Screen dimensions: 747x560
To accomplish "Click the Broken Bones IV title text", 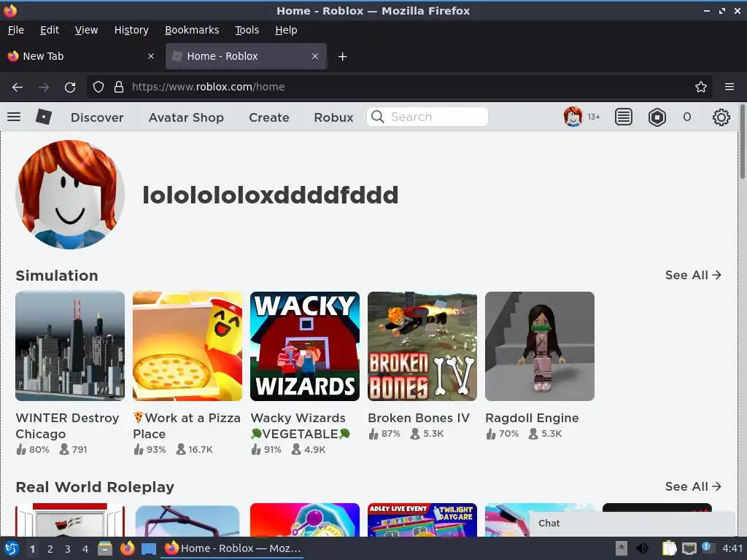I will [418, 418].
